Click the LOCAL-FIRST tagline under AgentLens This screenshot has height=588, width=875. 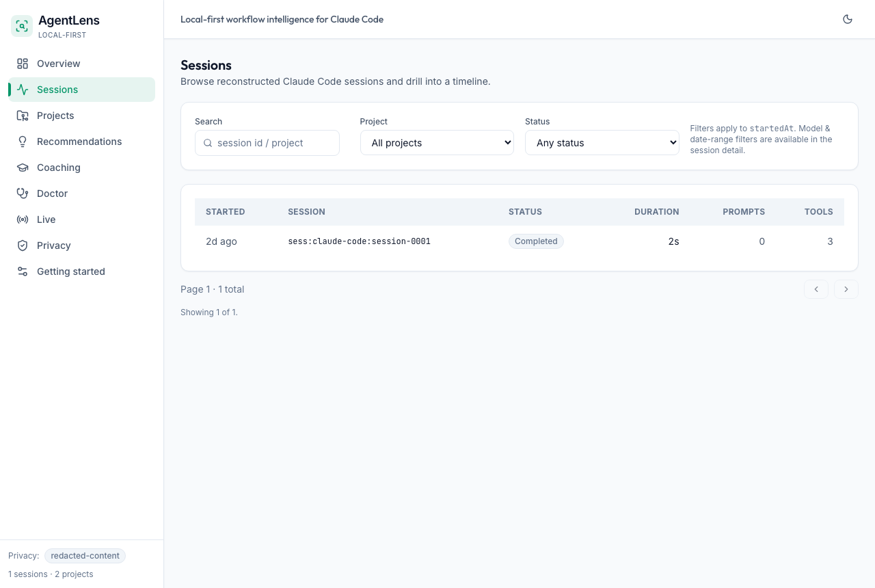coord(62,35)
